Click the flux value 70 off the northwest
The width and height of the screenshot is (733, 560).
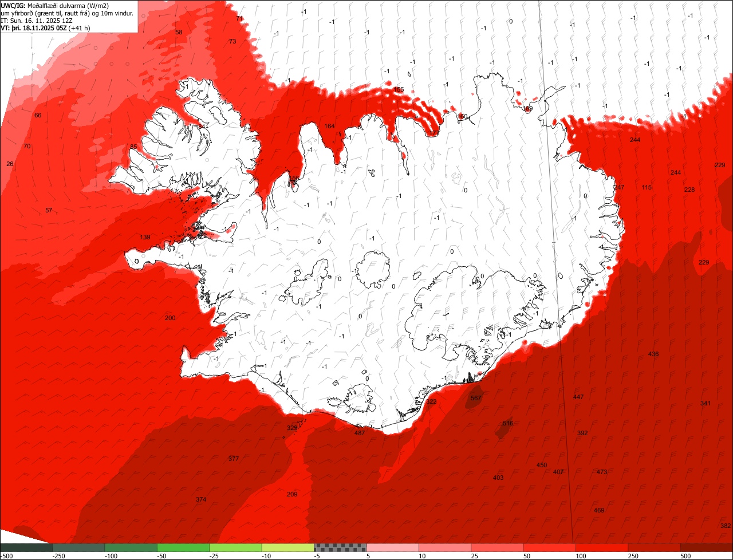(x=27, y=146)
